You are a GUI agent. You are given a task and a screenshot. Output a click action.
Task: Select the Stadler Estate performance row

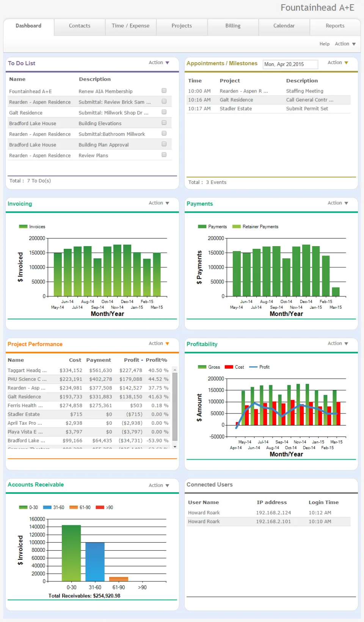coord(89,414)
